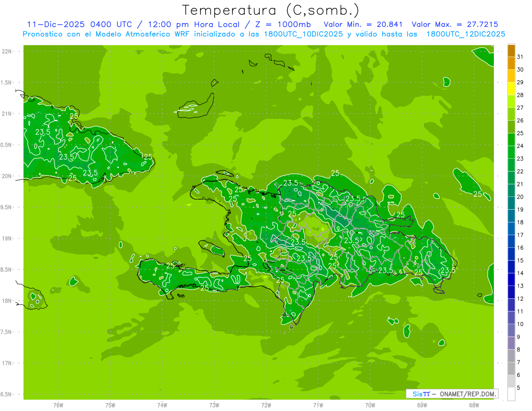This screenshot has width=532, height=411.
Task: Click the longitude axis label "76W"
Action: (58, 405)
